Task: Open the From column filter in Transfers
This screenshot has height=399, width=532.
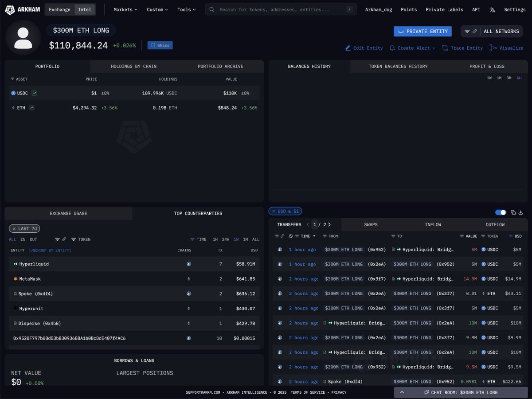Action: 325,236
